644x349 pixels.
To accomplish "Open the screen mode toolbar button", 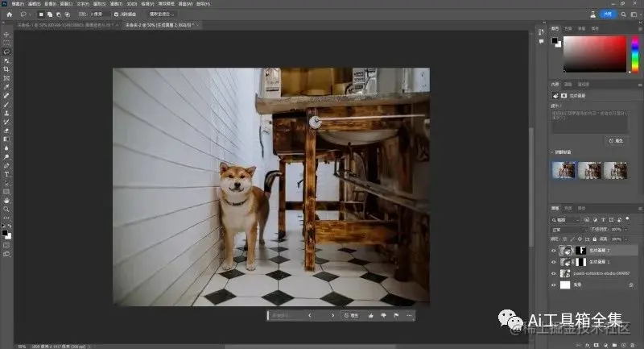I will (6, 255).
